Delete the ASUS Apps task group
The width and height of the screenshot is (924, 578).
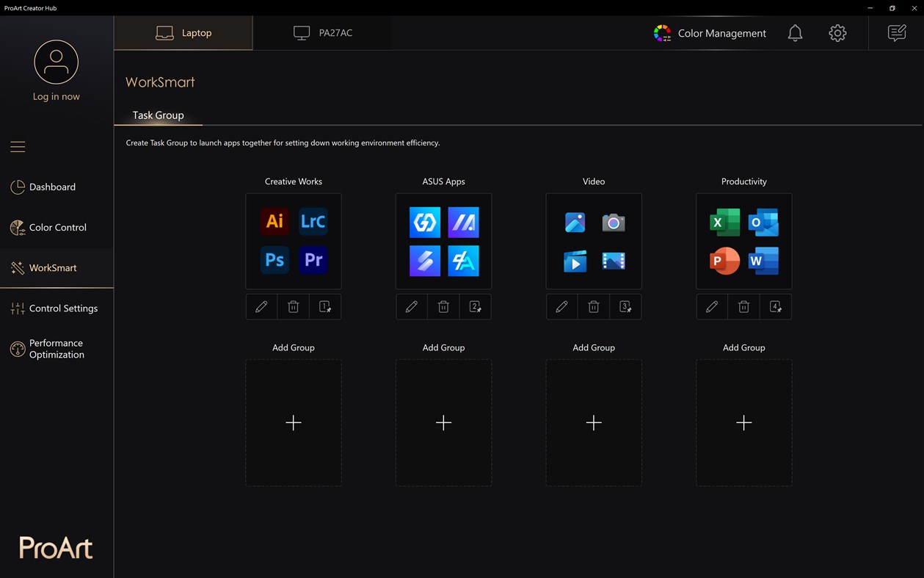pos(443,307)
